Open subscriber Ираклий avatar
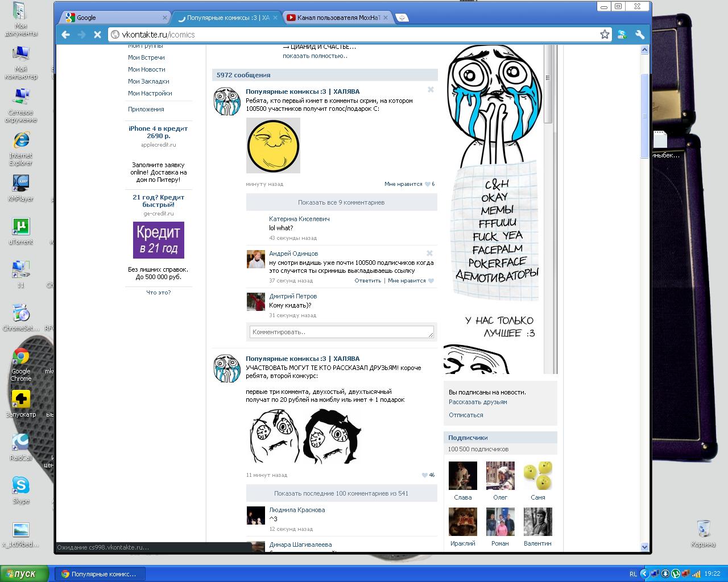 [x=463, y=522]
